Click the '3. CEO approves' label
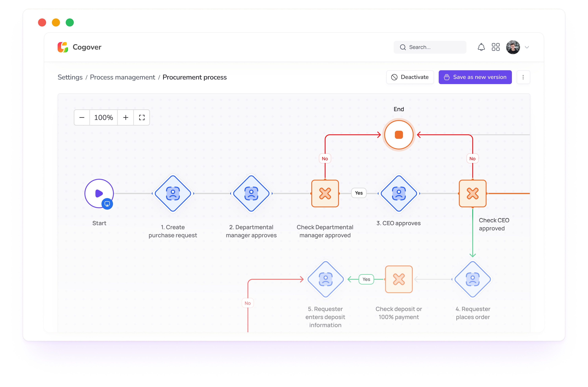Image resolution: width=588 pixels, height=387 pixels. (x=398, y=223)
